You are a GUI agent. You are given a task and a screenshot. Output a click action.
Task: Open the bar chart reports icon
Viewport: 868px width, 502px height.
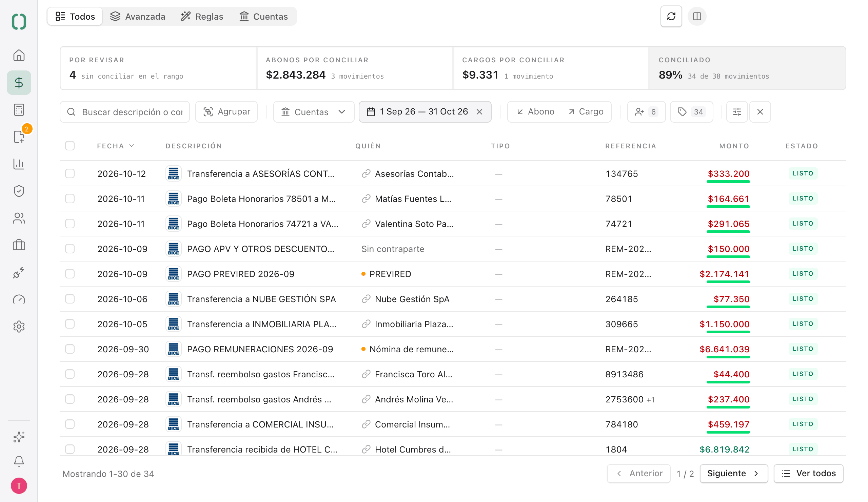[19, 164]
